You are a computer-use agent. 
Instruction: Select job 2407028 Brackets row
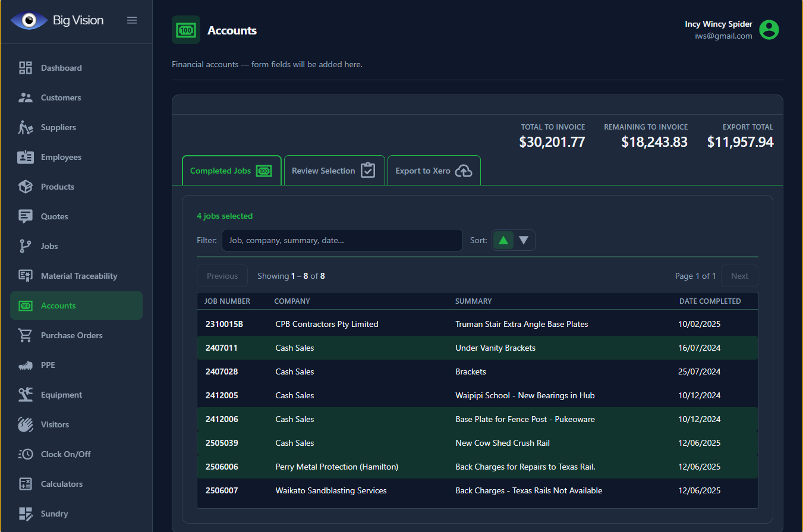click(477, 372)
